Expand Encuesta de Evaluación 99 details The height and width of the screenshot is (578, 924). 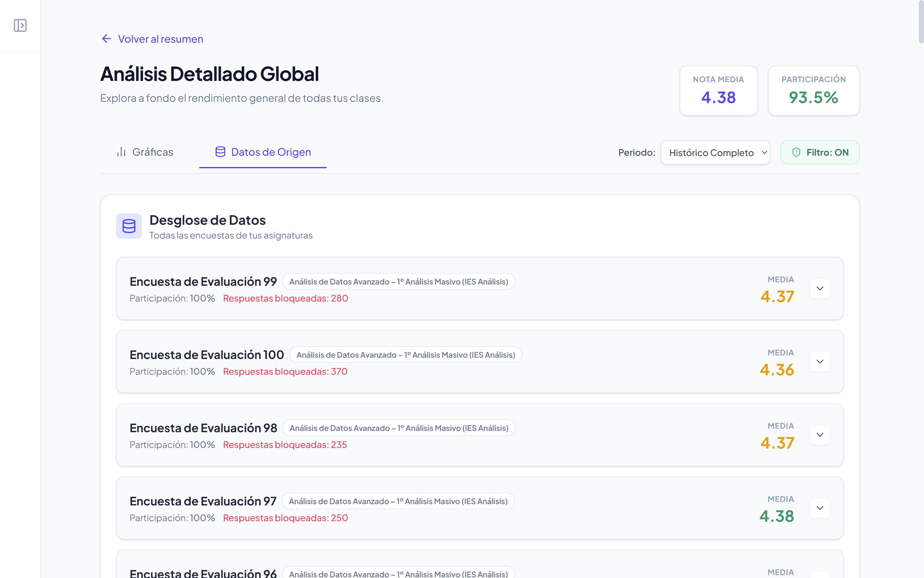[x=820, y=288]
